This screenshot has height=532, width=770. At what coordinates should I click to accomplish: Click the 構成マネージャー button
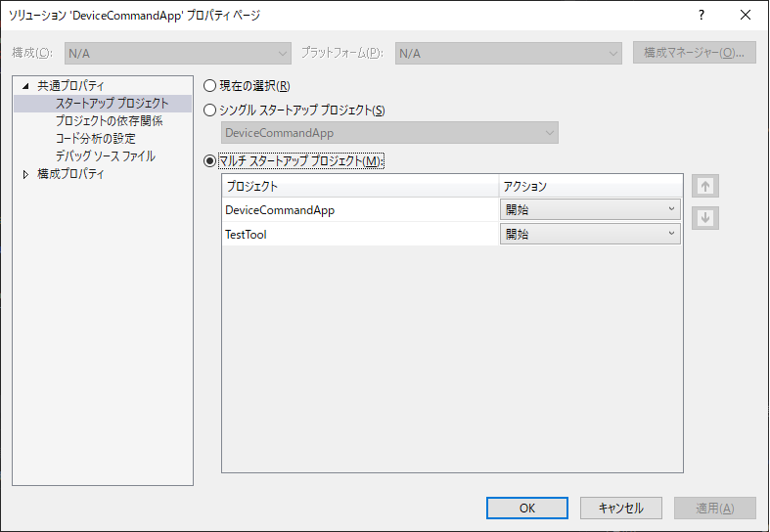694,53
